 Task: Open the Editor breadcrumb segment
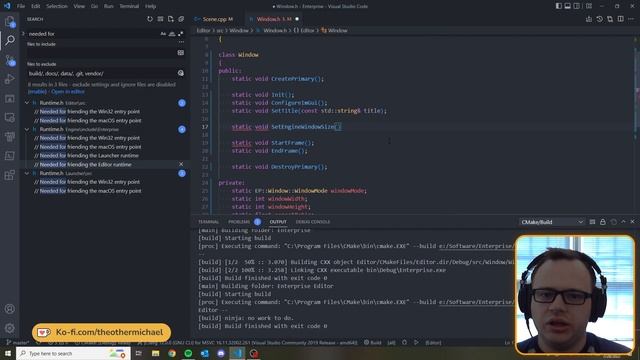click(x=203, y=31)
